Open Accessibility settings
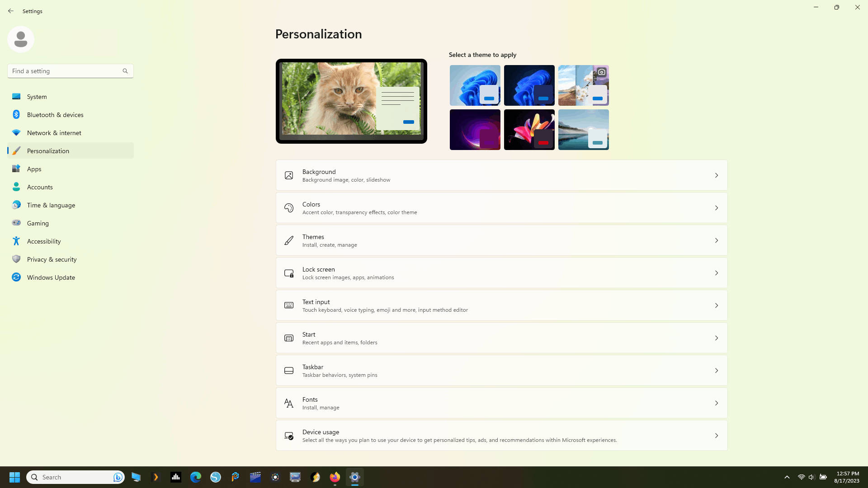The width and height of the screenshot is (868, 488). pyautogui.click(x=43, y=241)
